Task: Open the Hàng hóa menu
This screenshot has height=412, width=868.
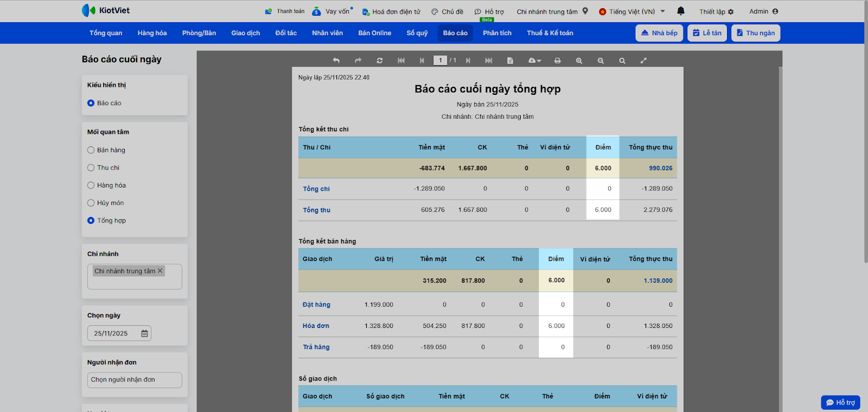Action: coord(152,33)
